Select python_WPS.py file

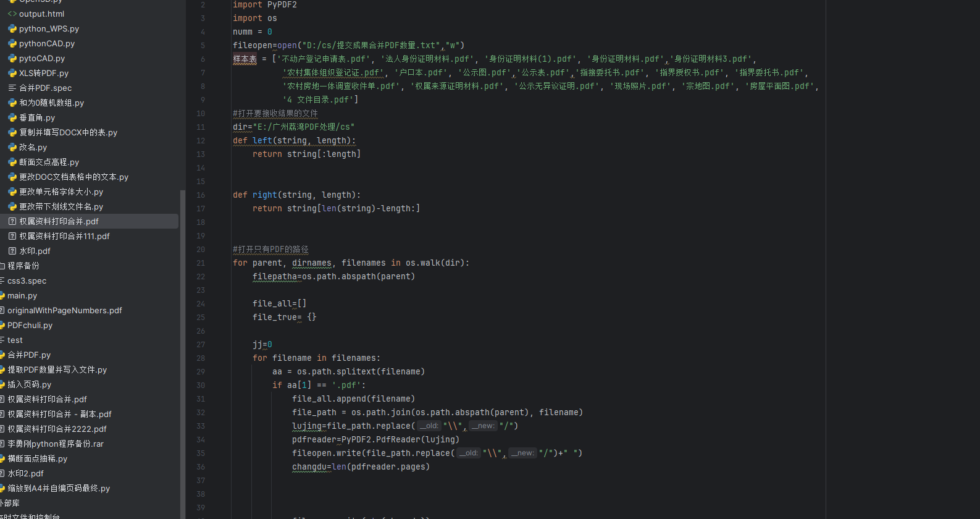(49, 28)
